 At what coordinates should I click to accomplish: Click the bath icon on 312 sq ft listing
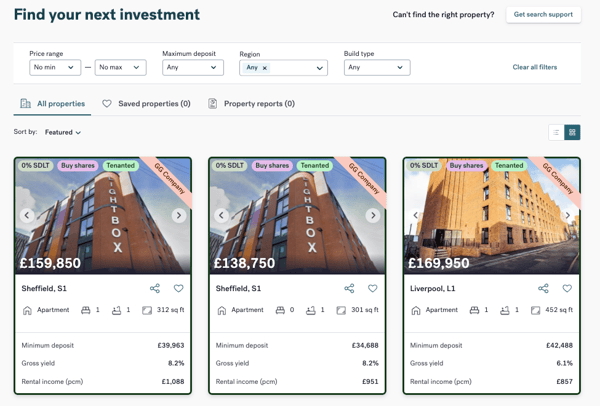[116, 310]
